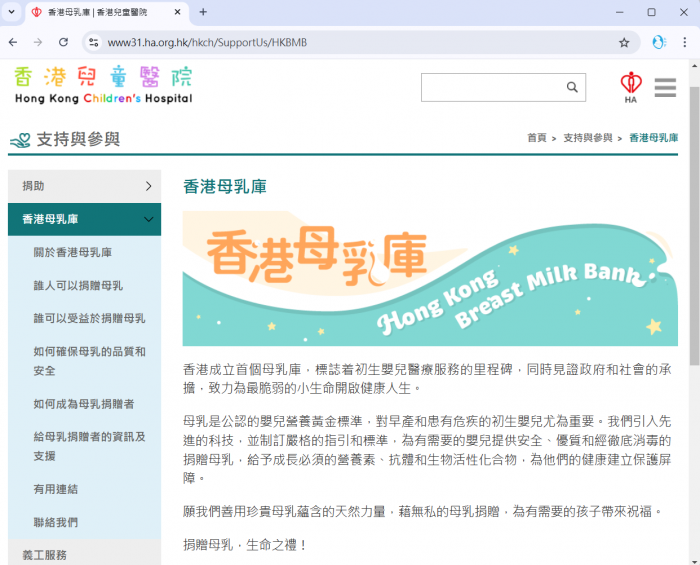Open 聯絡我們 submenu link
Viewport: 700px width, 565px height.
pos(56,522)
